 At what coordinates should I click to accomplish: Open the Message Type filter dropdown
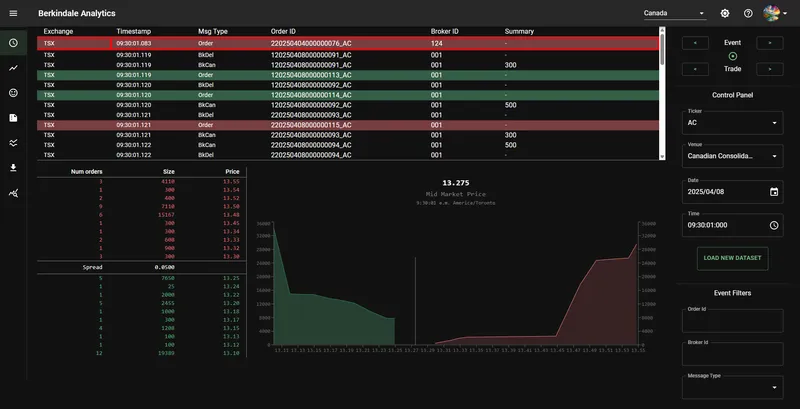point(732,387)
